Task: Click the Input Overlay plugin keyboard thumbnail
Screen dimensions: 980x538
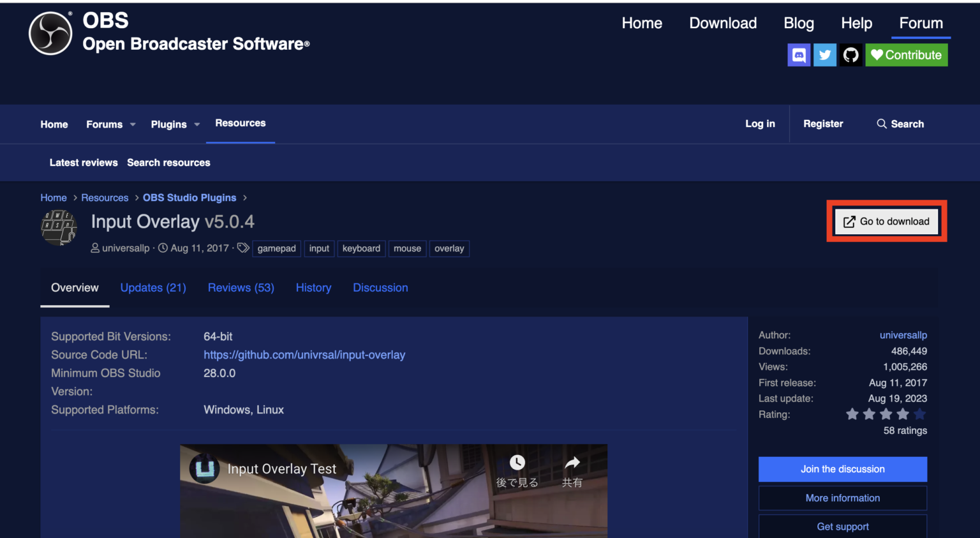Action: click(59, 228)
